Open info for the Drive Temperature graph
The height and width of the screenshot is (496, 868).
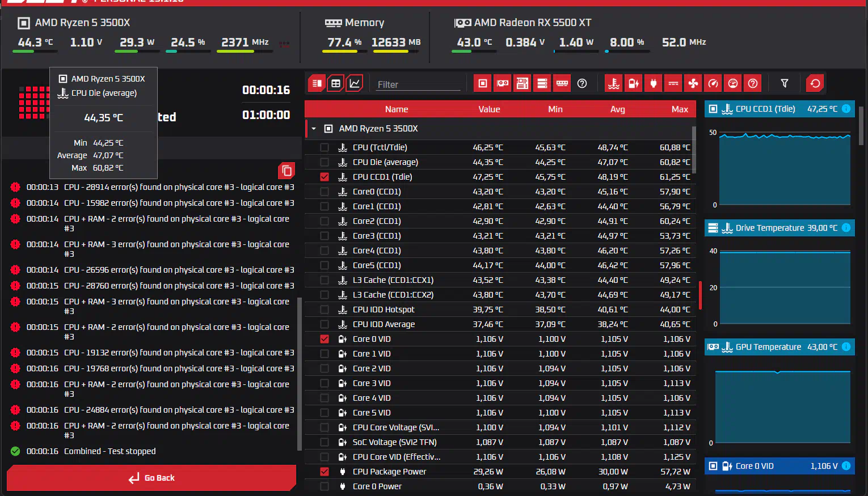pyautogui.click(x=846, y=228)
